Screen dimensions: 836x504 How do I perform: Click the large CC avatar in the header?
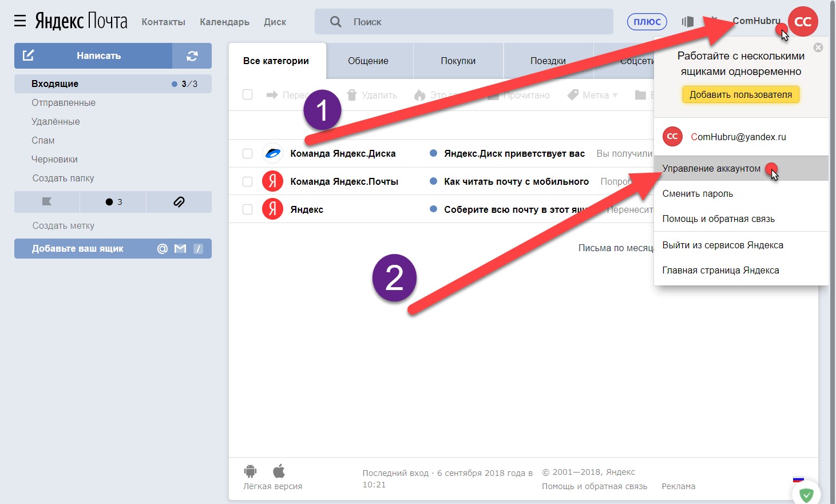(803, 22)
